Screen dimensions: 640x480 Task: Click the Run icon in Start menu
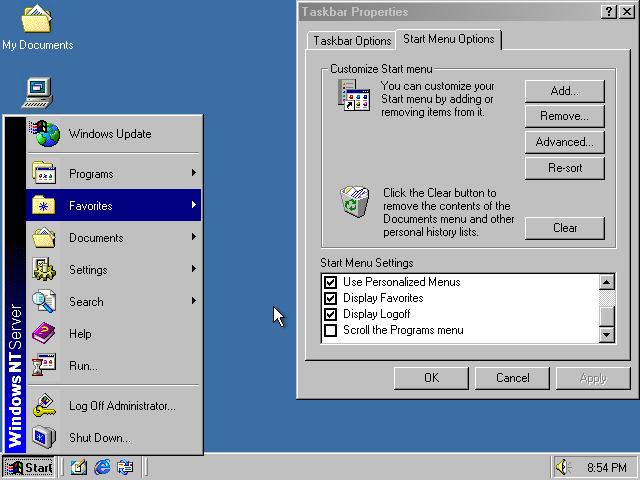44,365
